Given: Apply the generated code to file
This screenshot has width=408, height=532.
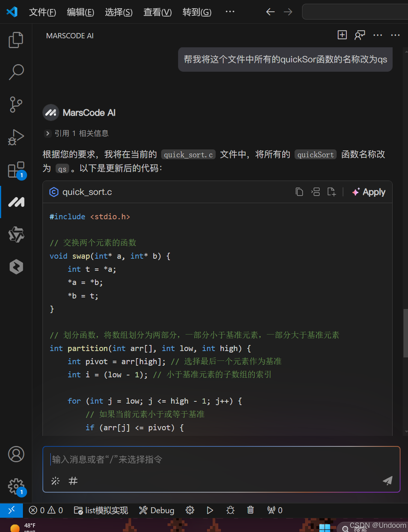Looking at the screenshot, I should 369,192.
